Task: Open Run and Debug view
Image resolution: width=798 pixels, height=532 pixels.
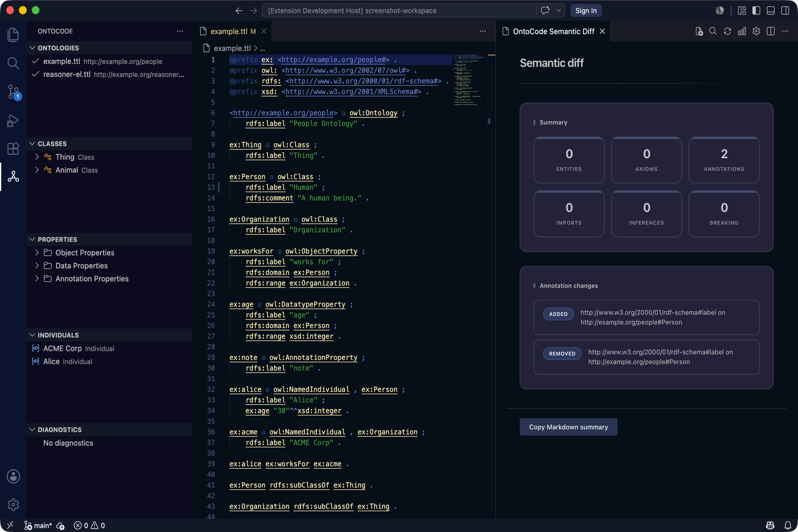Action: 14,121
